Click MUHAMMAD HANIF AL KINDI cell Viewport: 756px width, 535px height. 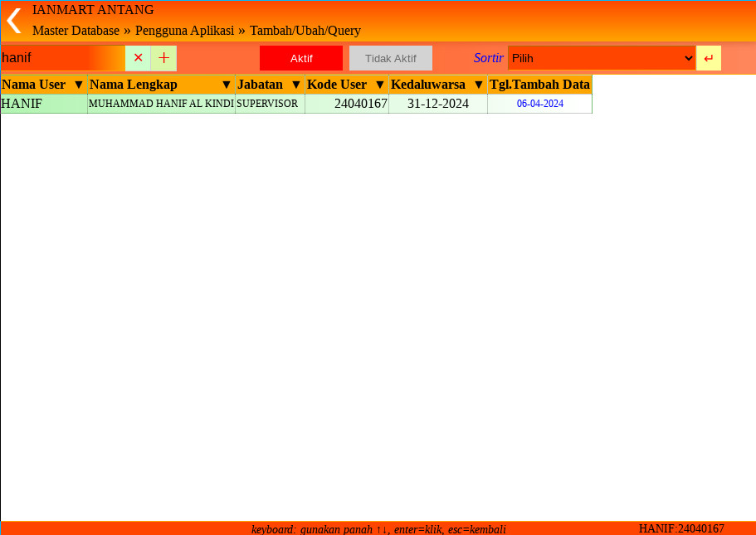point(161,104)
